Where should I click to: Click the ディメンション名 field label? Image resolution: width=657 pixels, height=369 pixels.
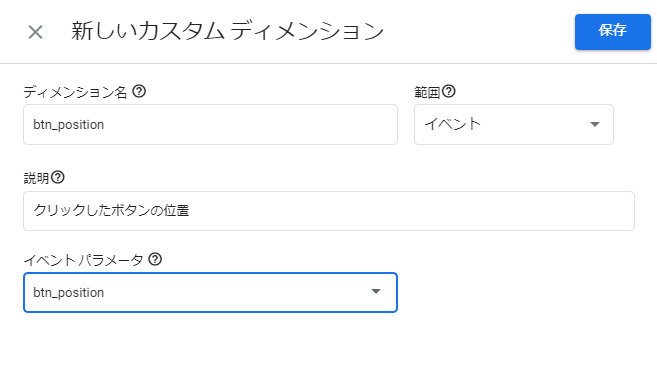75,92
